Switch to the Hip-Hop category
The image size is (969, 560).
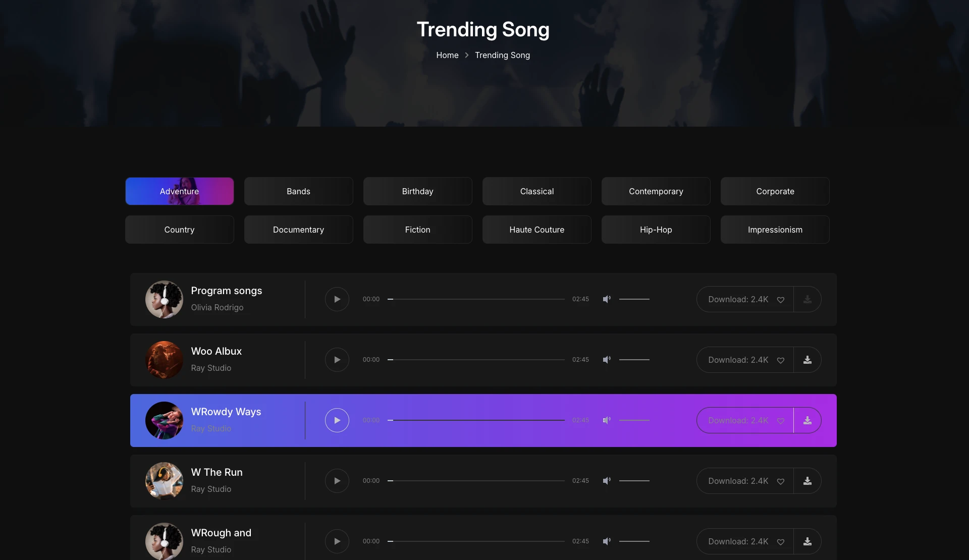[x=656, y=230]
